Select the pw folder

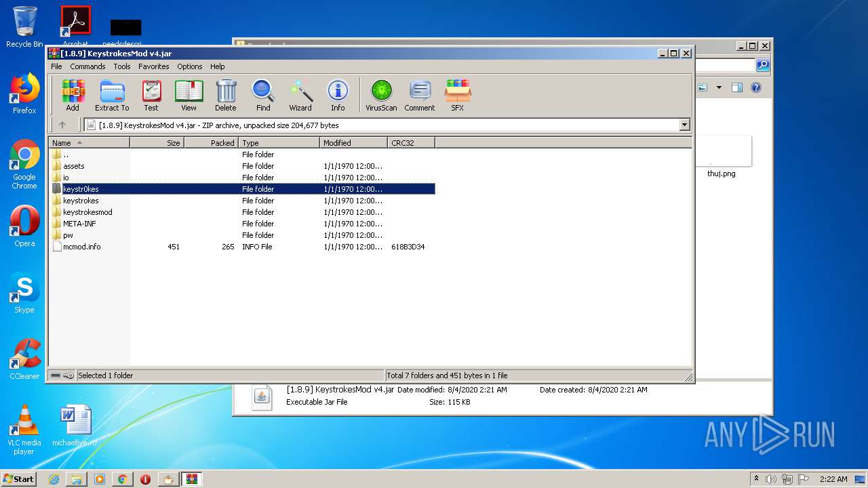tap(242, 235)
